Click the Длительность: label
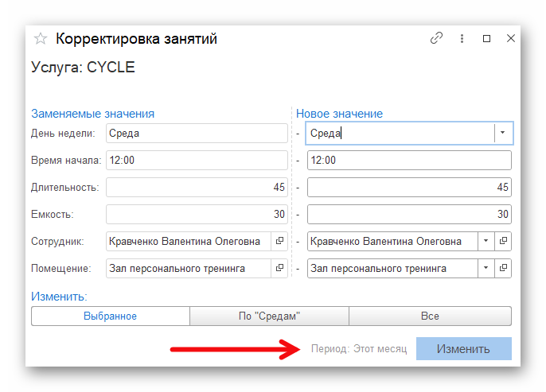546x392 pixels. [65, 187]
